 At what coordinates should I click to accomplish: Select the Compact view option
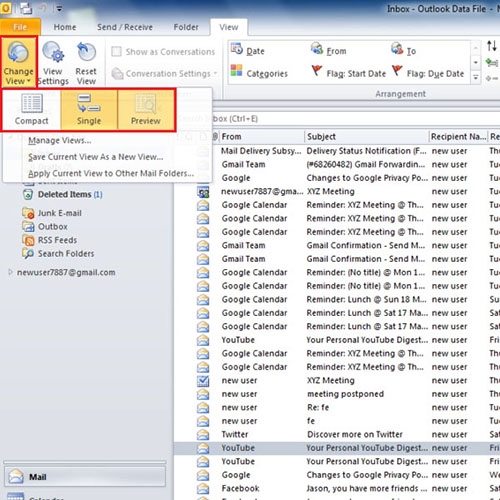click(32, 110)
